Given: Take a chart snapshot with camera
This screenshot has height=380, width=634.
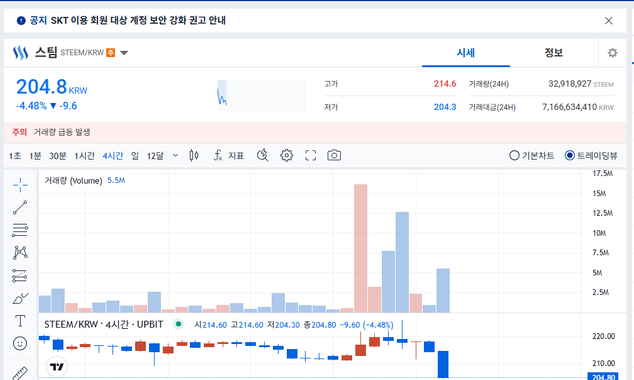Looking at the screenshot, I should [334, 156].
